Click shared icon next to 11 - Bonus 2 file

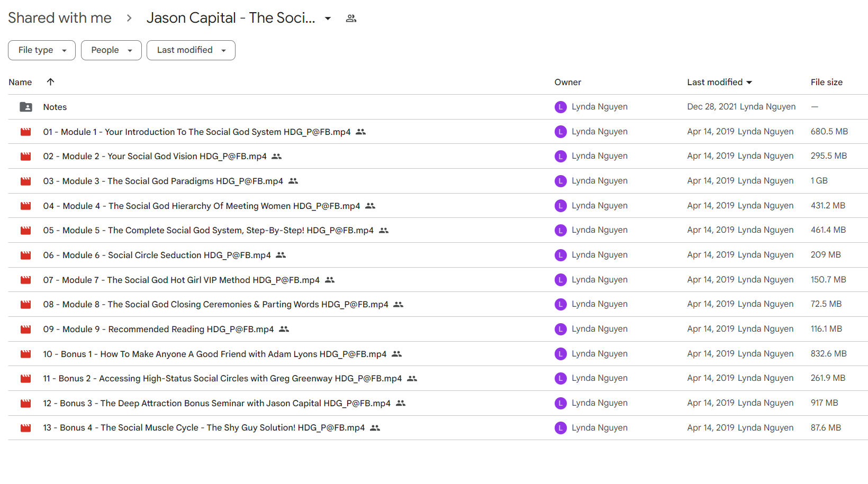[412, 379]
